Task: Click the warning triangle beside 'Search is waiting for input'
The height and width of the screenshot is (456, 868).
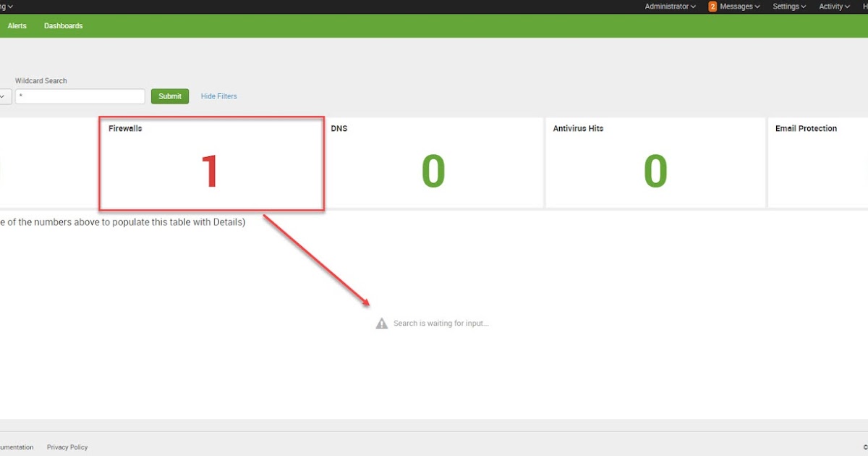Action: point(381,323)
